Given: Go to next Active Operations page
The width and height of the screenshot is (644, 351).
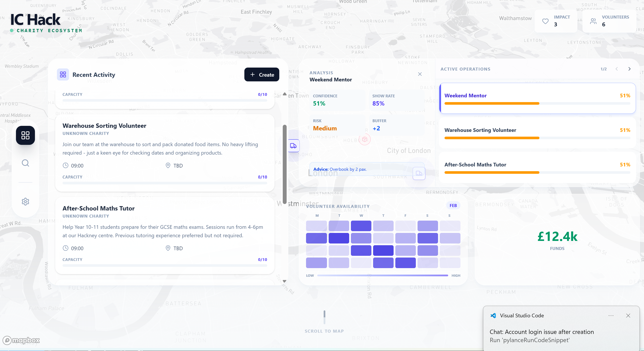Looking at the screenshot, I should 629,69.
